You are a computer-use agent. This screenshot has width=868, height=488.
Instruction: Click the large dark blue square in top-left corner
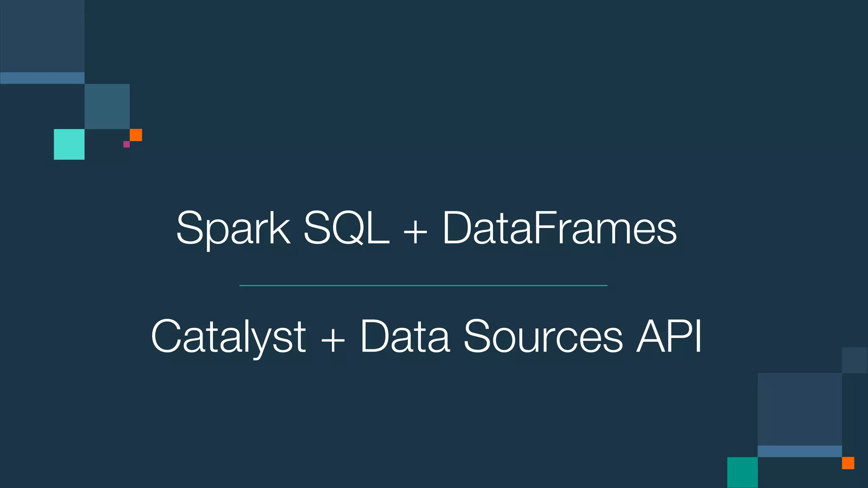[42, 36]
